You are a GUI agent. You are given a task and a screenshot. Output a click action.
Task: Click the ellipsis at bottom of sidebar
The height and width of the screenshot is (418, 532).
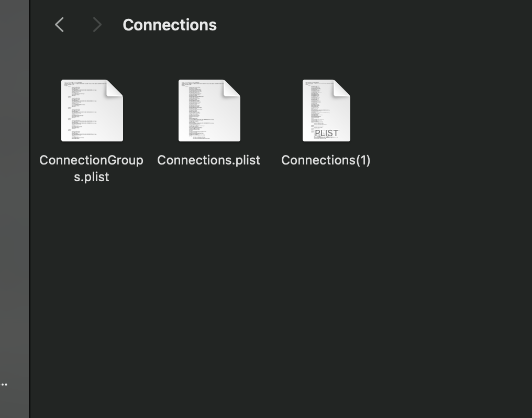coord(4,384)
